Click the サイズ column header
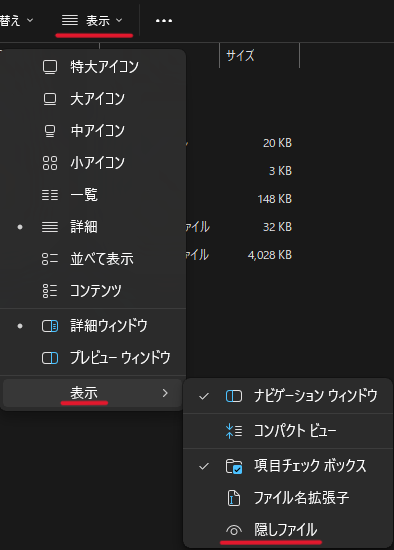 [259, 55]
